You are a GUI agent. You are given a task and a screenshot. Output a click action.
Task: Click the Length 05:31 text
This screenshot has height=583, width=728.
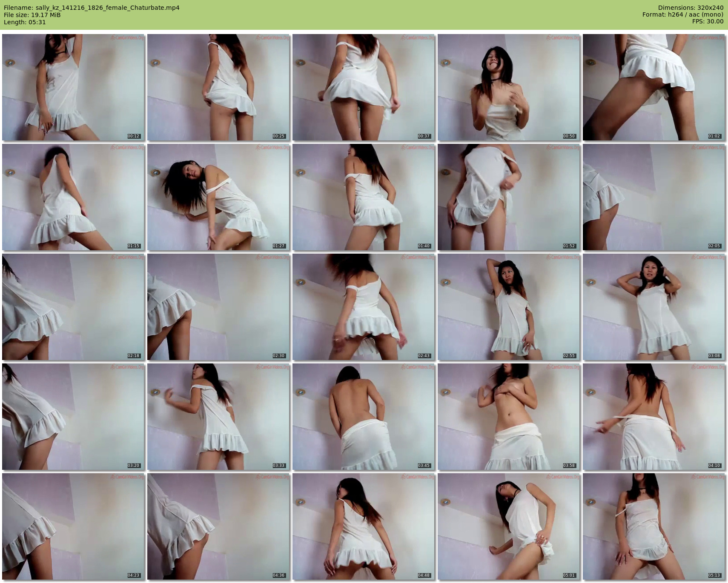25,22
